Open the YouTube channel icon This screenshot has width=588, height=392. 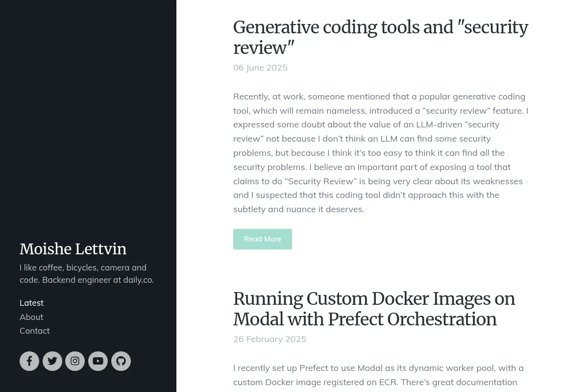pyautogui.click(x=98, y=361)
